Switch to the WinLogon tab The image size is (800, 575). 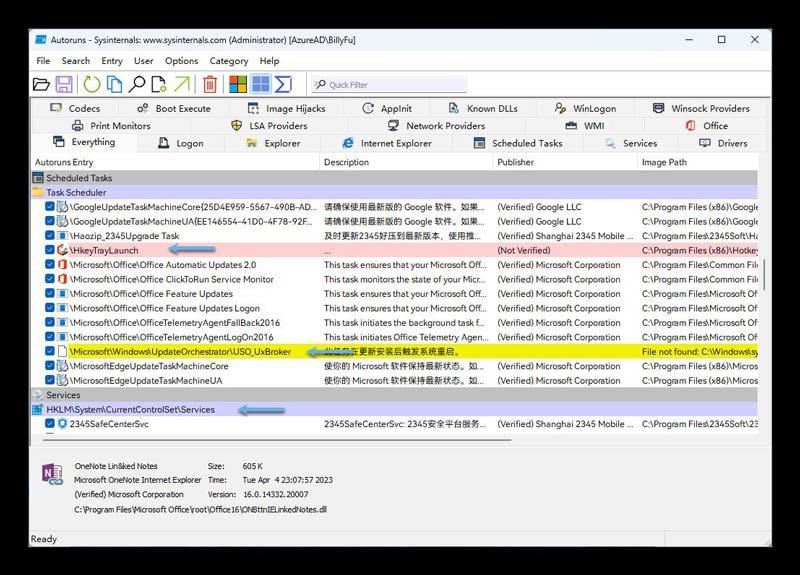[x=586, y=108]
